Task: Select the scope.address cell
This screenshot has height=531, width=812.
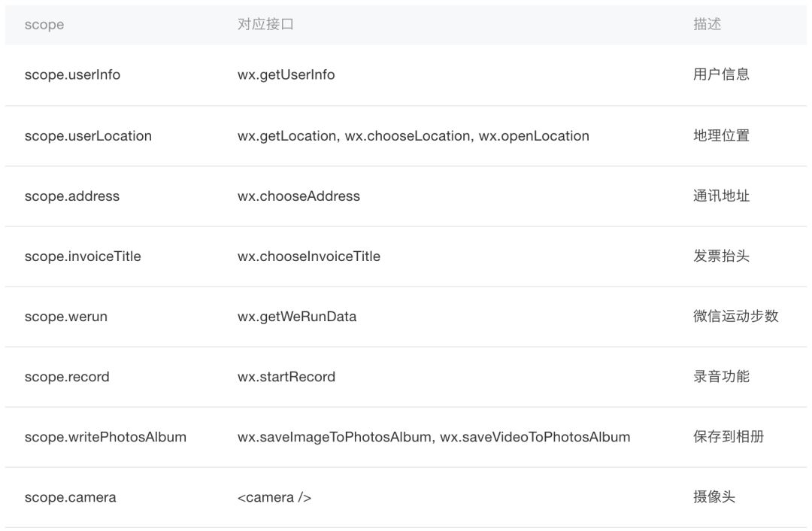Action: coord(71,196)
